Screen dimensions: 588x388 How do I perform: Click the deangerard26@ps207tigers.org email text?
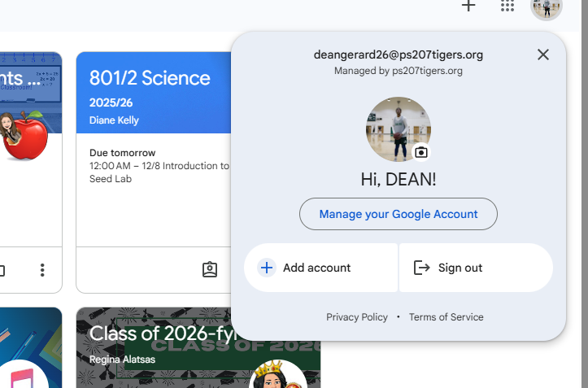click(x=399, y=54)
